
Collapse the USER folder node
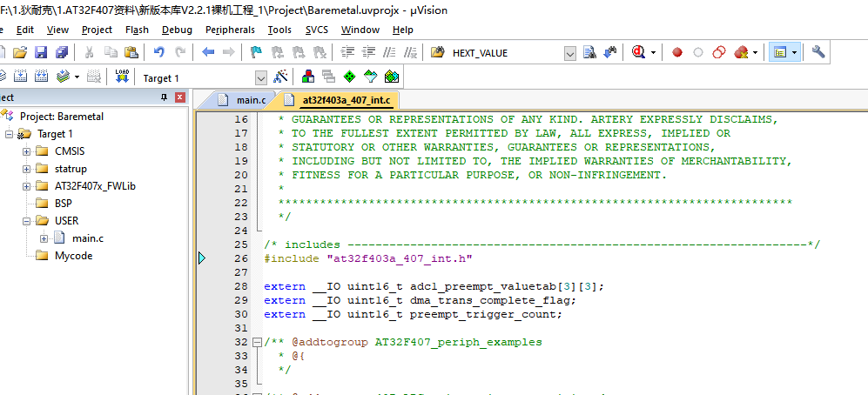(26, 221)
